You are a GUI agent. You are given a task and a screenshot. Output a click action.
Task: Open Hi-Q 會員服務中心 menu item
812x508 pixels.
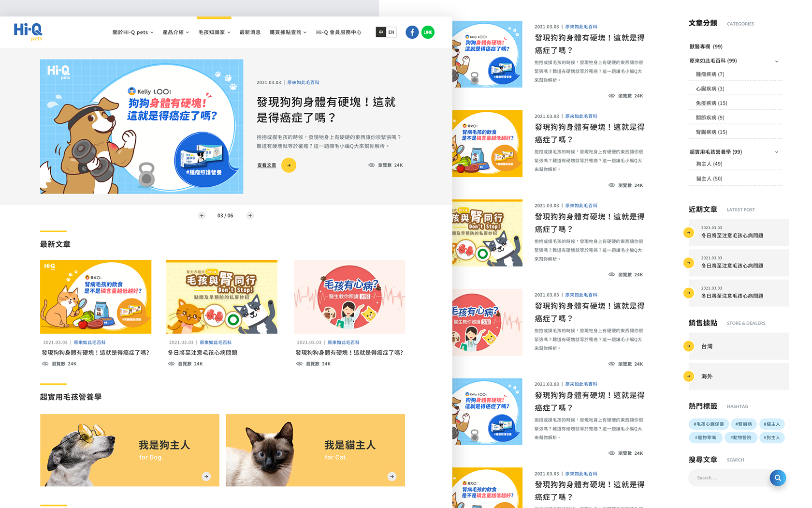pos(338,32)
